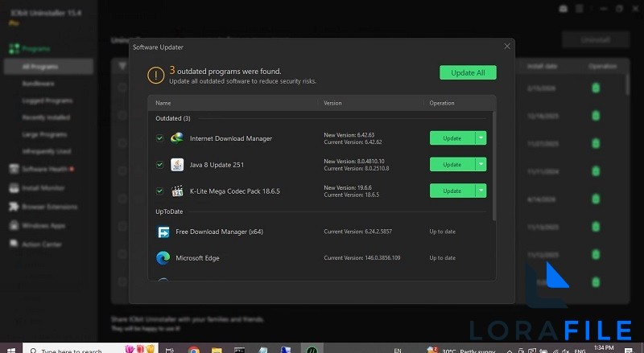Click Up to date status for Microsoft Edge

pyautogui.click(x=442, y=258)
